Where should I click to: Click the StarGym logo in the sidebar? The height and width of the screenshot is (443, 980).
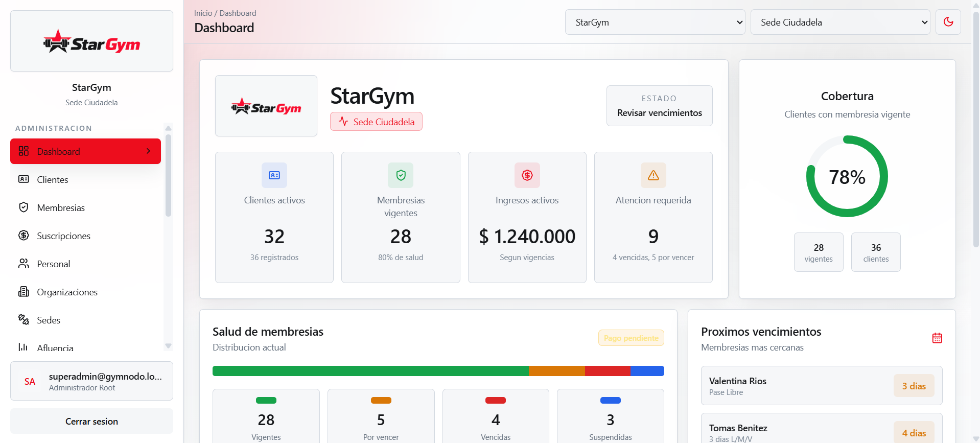tap(91, 41)
